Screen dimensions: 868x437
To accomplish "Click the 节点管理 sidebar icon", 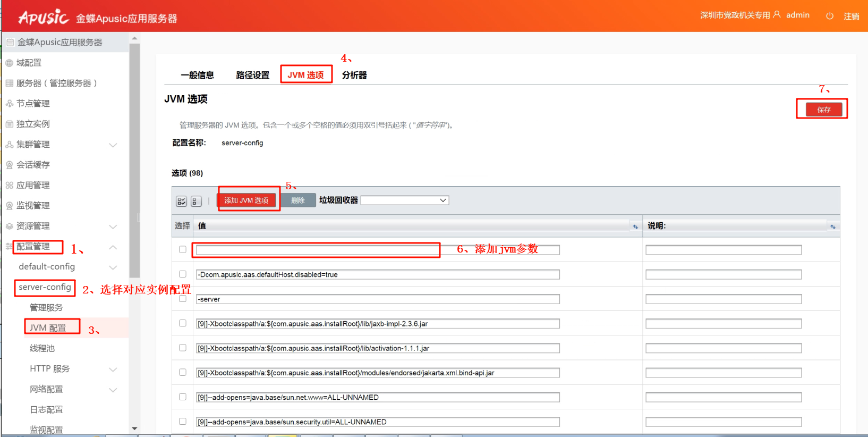I will pyautogui.click(x=10, y=104).
